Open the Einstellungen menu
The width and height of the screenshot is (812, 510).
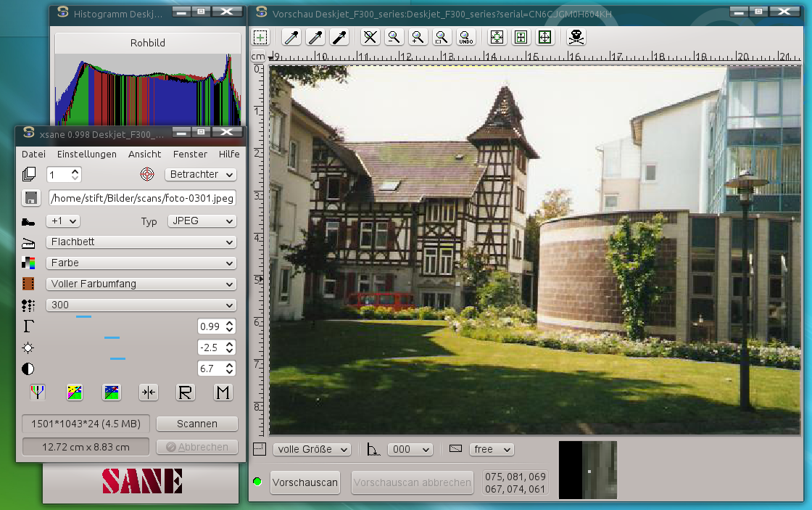click(x=87, y=154)
